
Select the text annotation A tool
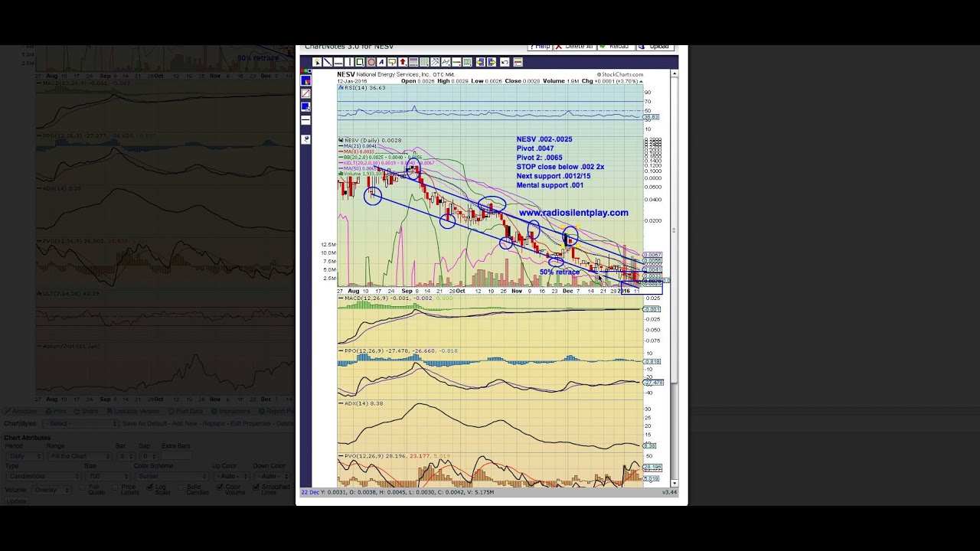[381, 62]
